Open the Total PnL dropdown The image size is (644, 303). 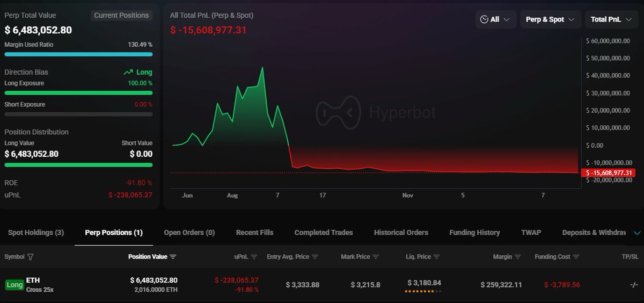click(612, 19)
